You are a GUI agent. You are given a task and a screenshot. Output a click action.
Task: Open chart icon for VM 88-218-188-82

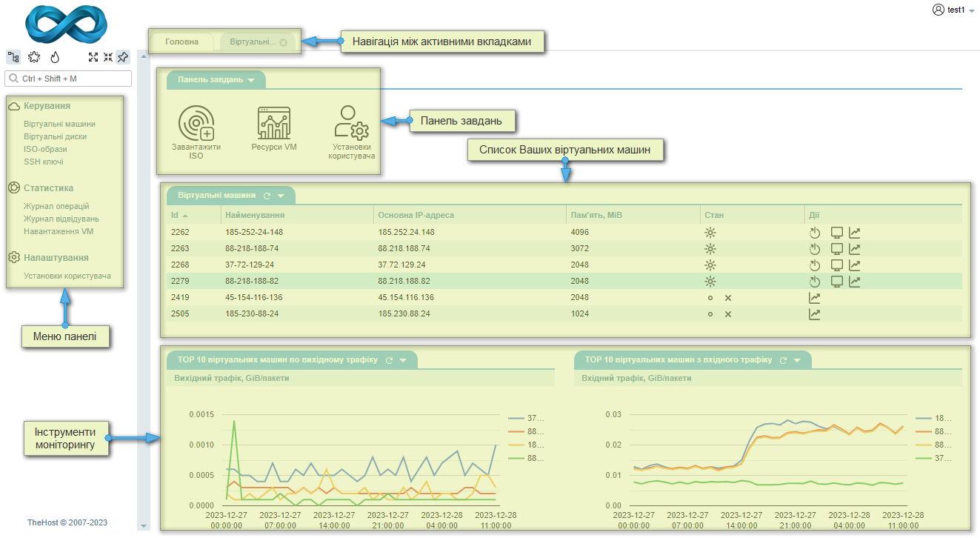click(855, 282)
